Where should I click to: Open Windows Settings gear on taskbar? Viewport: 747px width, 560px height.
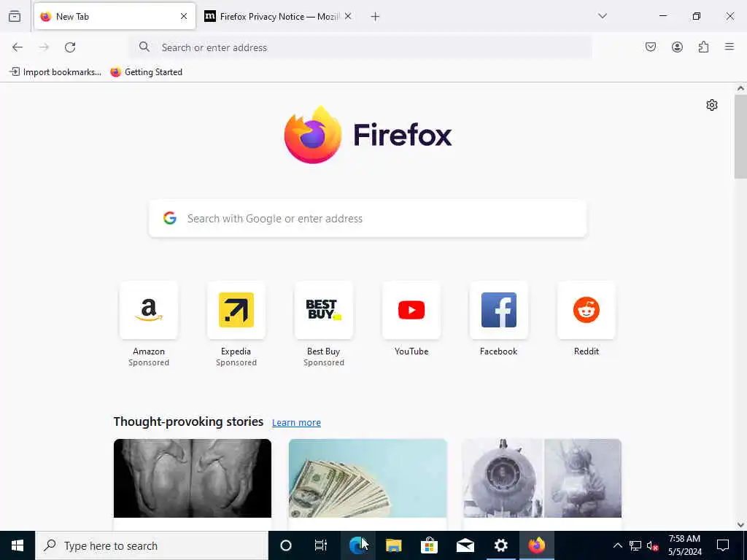[x=500, y=545]
